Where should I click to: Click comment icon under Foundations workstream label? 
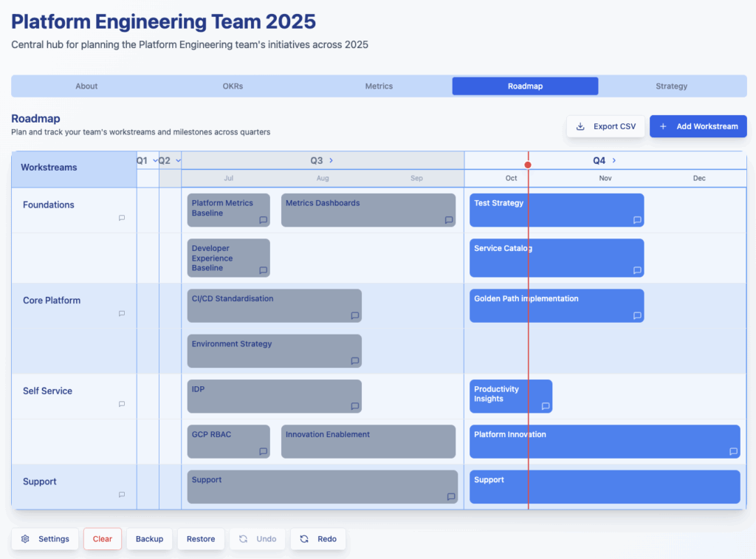coord(122,218)
